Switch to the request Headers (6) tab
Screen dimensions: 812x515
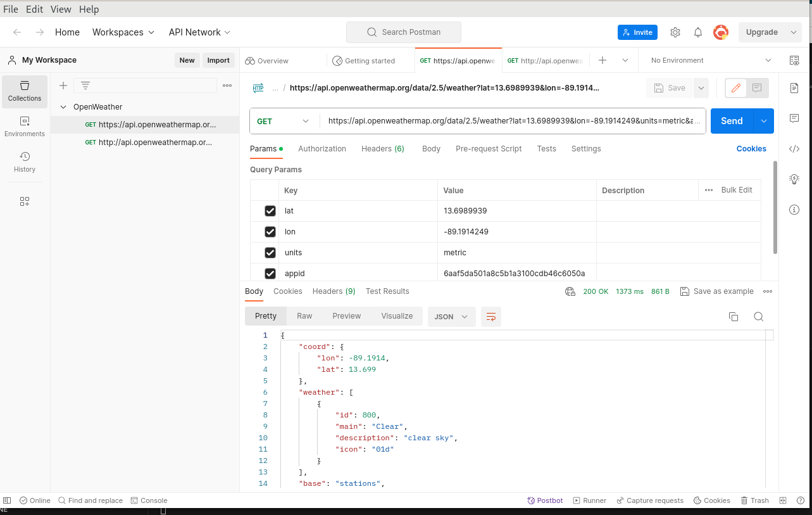click(383, 149)
